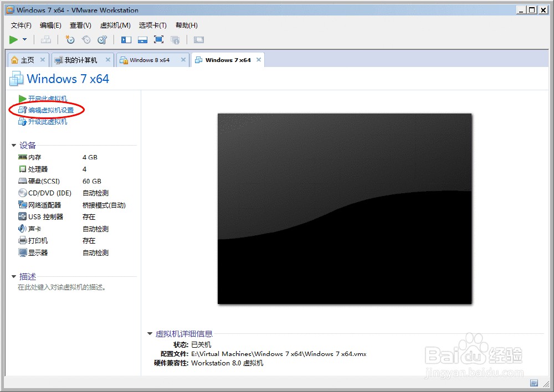
Task: Click the virtual machine screen preview thumbnail
Action: click(345, 208)
